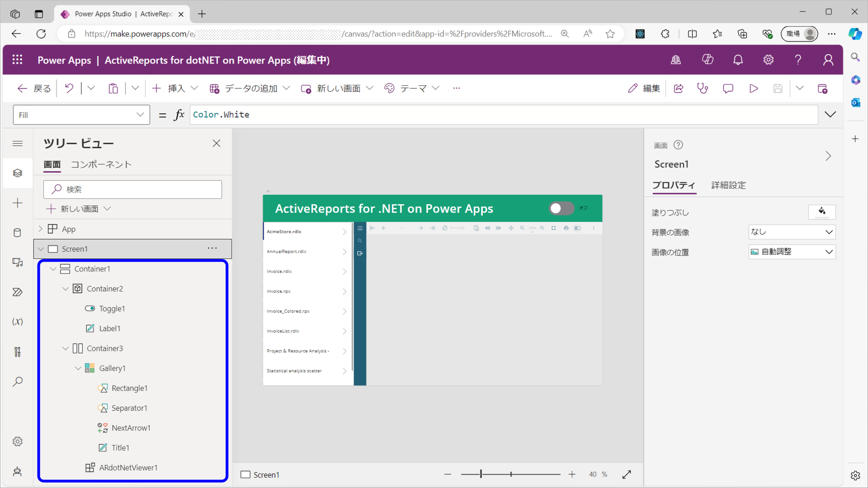Click 新しい画面 in the tree view
Viewport: 868px width, 488px height.
(x=79, y=209)
